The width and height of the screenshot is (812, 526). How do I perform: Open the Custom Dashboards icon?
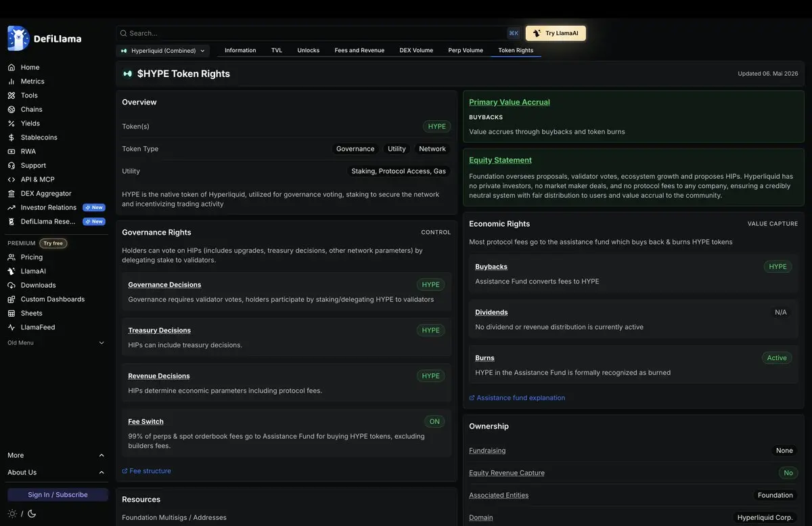click(x=12, y=299)
